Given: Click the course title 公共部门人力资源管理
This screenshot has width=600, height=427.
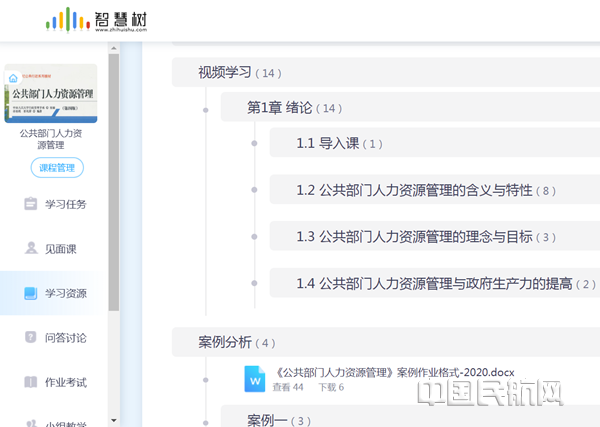Looking at the screenshot, I should pyautogui.click(x=51, y=139).
